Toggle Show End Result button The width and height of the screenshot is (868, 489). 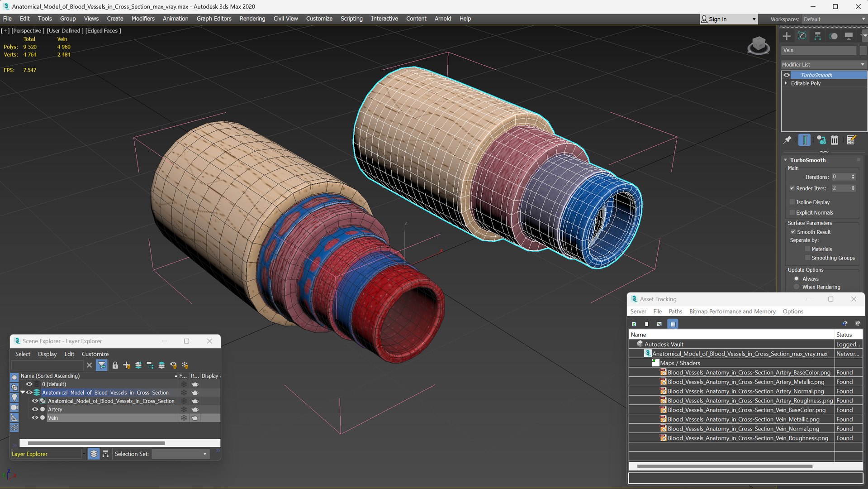804,140
